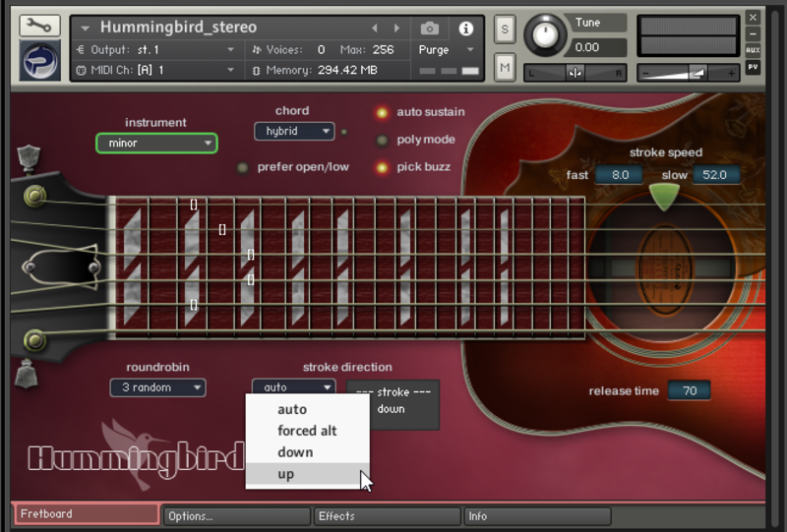Image resolution: width=787 pixels, height=532 pixels.
Task: Open the roundrobin 3 random dropdown
Action: pos(157,387)
